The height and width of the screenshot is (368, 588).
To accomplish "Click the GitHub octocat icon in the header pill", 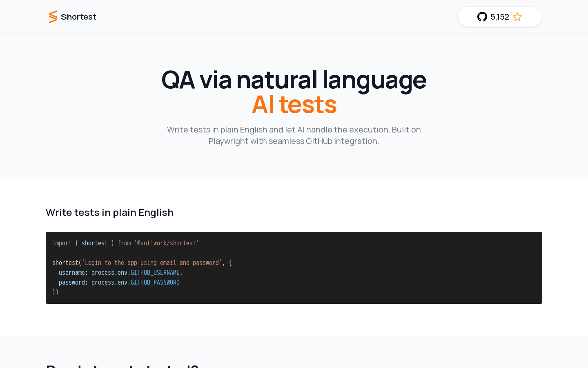I will [482, 17].
